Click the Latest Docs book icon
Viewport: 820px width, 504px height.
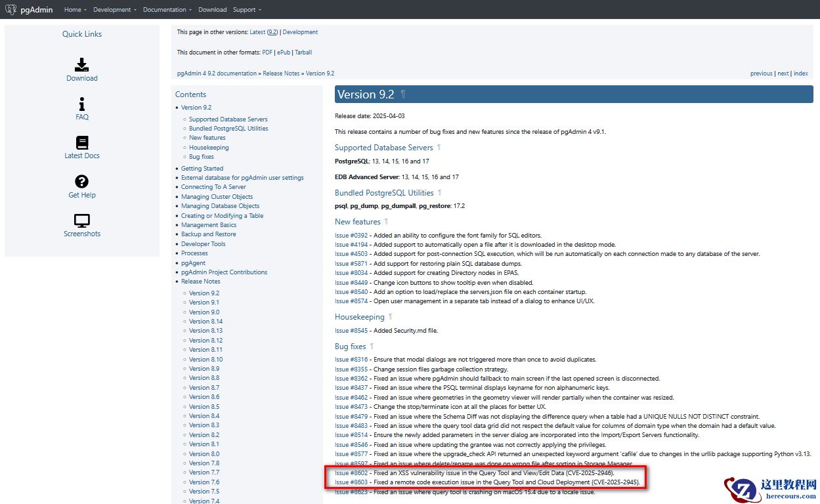pos(82,142)
